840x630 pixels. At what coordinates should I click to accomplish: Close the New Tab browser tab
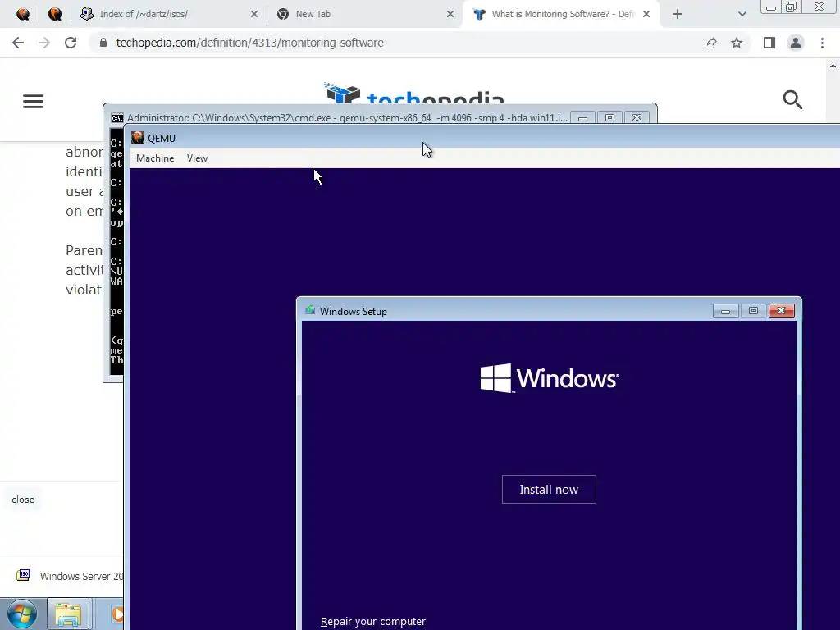tap(450, 15)
